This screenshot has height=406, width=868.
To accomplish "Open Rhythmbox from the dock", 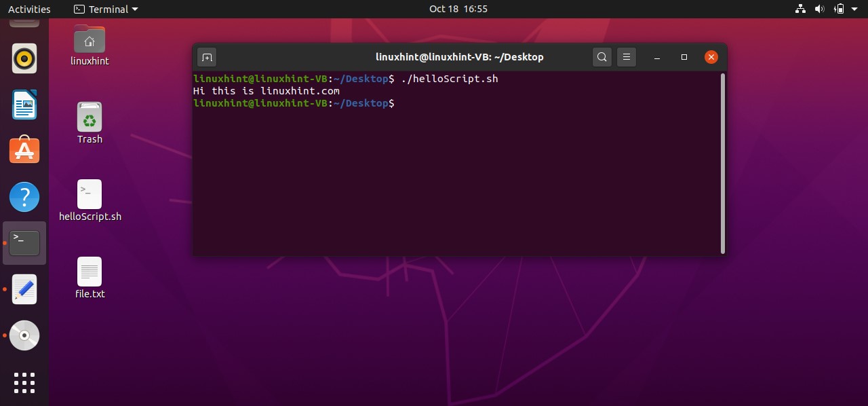I will [x=24, y=59].
